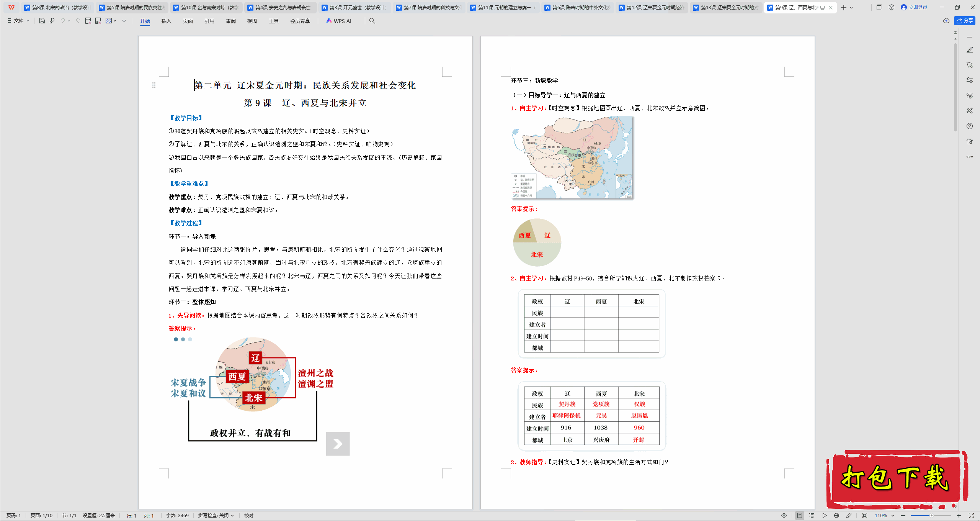Click the next arrow on the slide image
980x521 pixels.
tap(338, 444)
